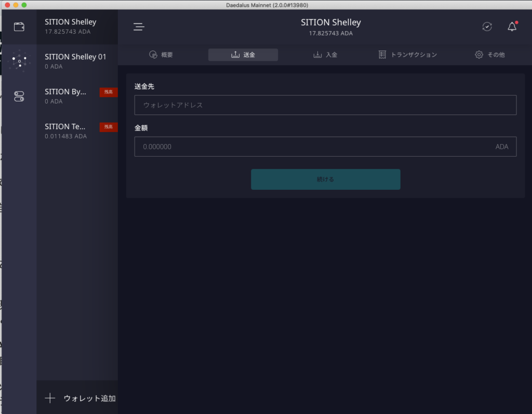Click the wallets icon in left sidebar
This screenshot has height=414, width=532.
click(19, 27)
